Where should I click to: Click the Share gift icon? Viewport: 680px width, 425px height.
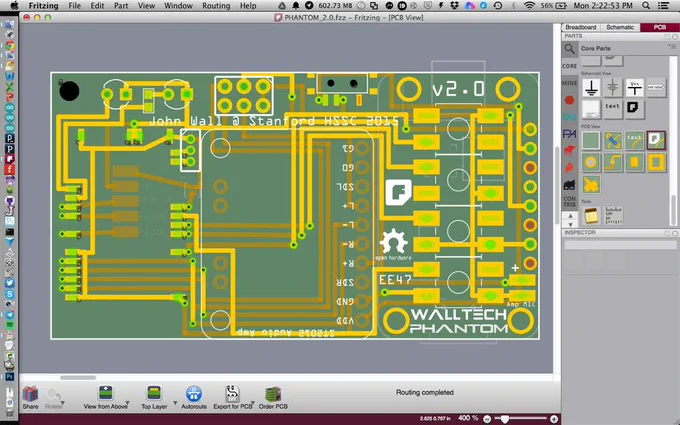tap(30, 394)
